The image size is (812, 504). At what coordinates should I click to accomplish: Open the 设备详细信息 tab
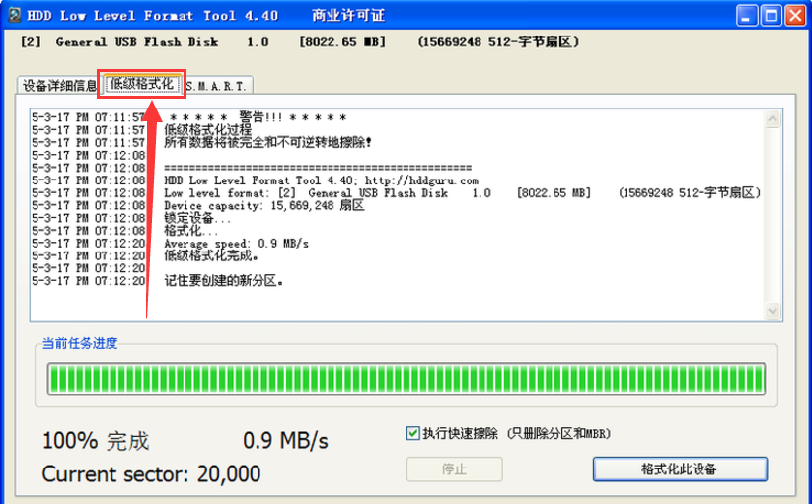(x=59, y=86)
